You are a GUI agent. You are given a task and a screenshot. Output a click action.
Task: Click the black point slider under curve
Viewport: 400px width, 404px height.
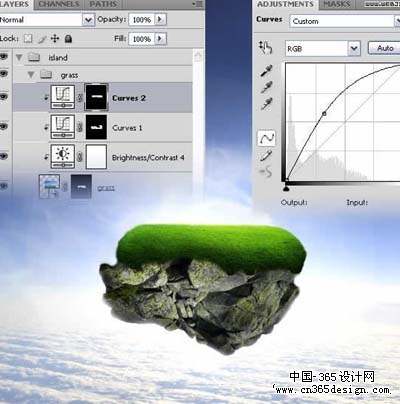(286, 189)
